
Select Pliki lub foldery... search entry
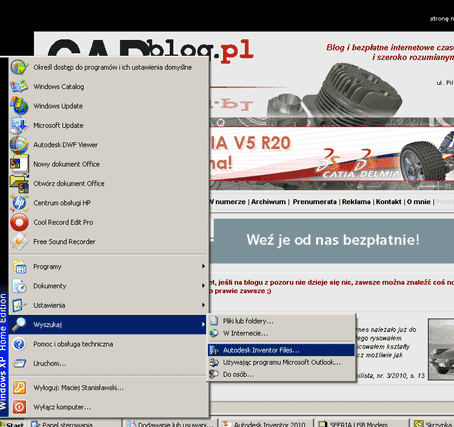coord(282,321)
